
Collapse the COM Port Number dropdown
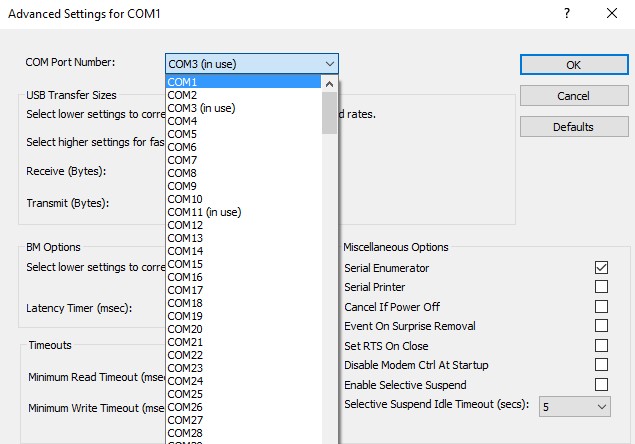coord(330,63)
